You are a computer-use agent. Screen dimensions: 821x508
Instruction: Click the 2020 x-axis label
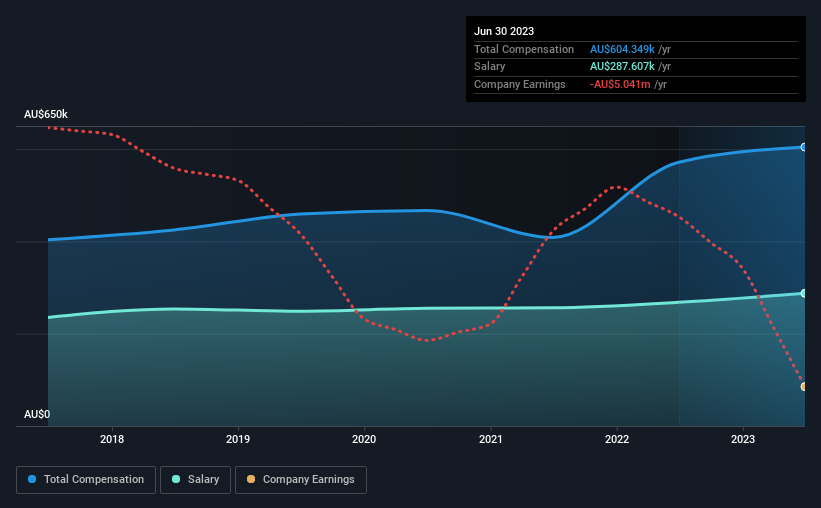[x=364, y=439]
